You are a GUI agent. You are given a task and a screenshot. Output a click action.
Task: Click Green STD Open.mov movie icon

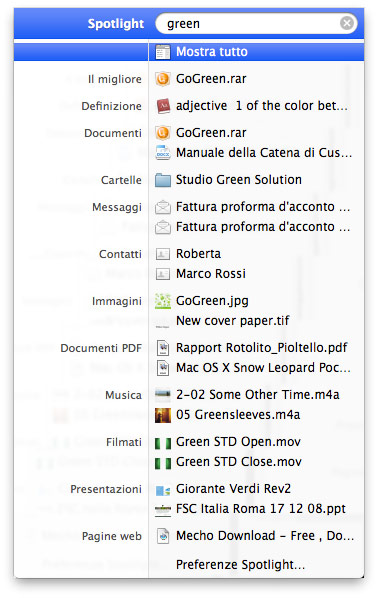163,443
